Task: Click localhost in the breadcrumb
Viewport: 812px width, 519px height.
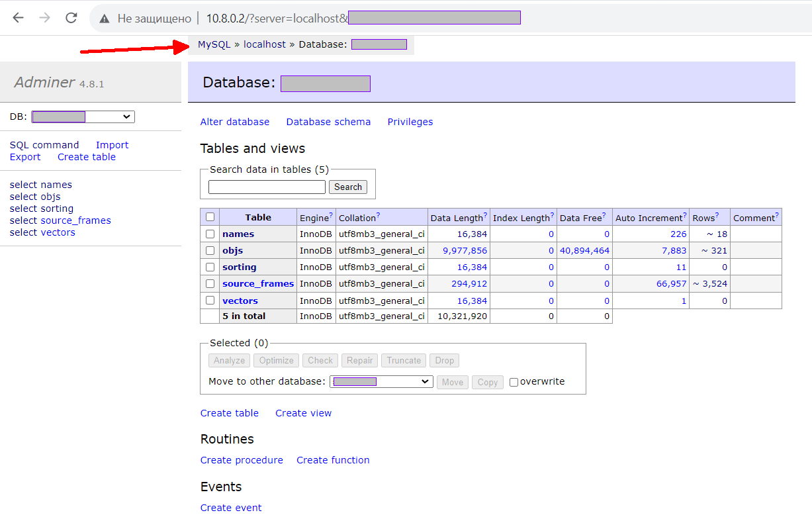Action: click(x=265, y=44)
